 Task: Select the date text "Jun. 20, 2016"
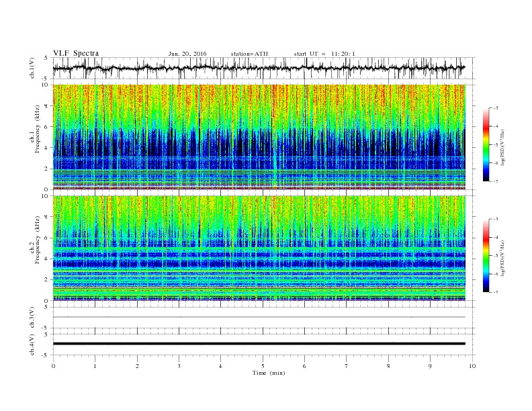[x=187, y=54]
